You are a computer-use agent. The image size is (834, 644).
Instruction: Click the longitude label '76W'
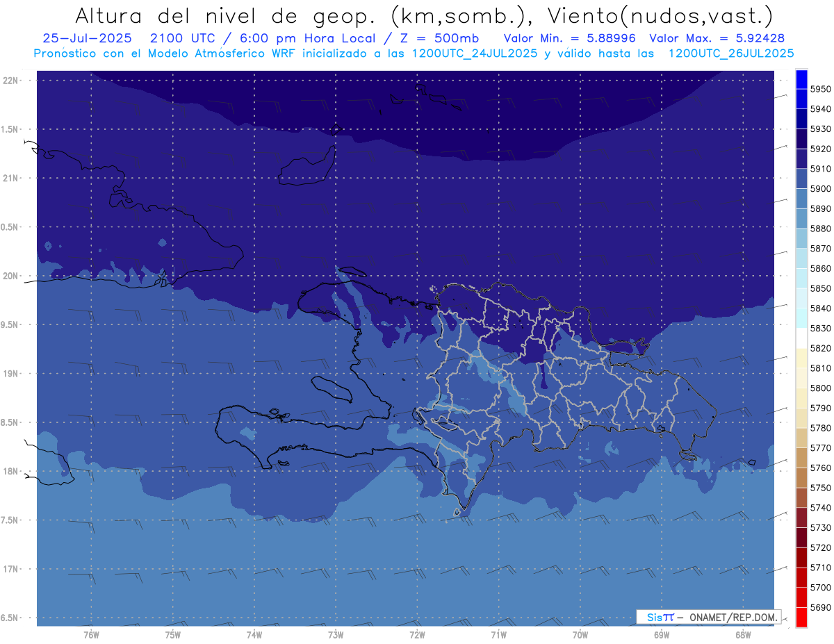coord(91,634)
